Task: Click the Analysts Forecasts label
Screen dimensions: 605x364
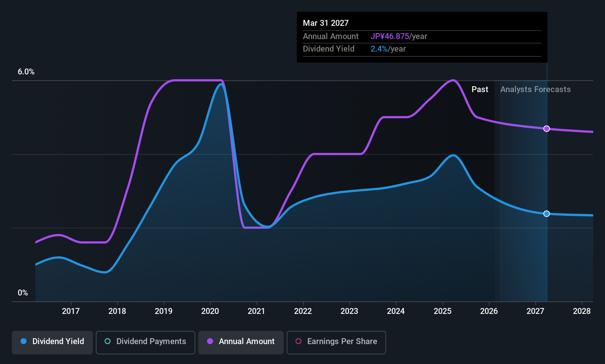Action: tap(535, 90)
